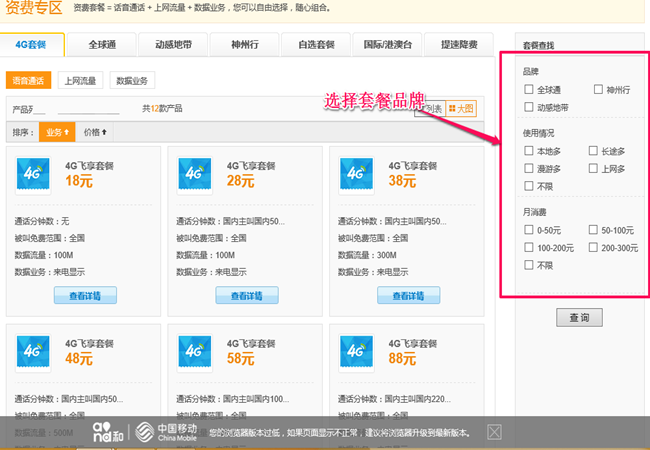Viewport: 650px width, 450px height.
Task: Select the 数据业务 sub-tab
Action: 132,80
